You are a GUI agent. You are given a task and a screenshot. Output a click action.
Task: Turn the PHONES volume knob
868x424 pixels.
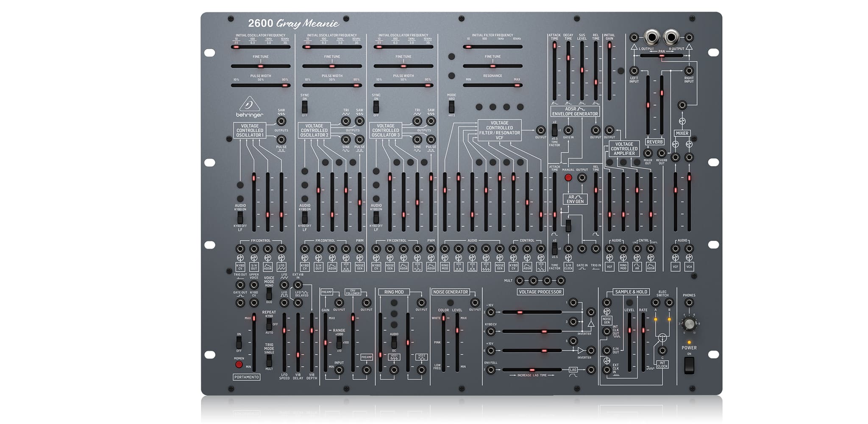click(x=689, y=324)
